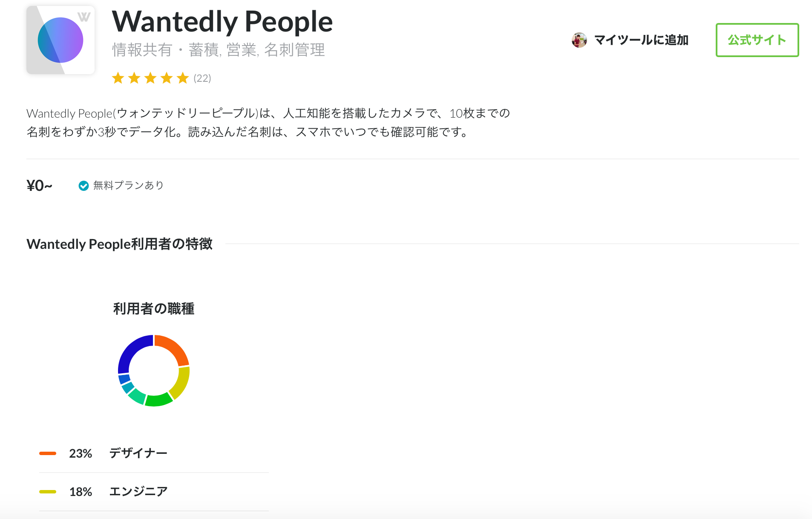
Task: Click the first rating star
Action: (x=118, y=78)
